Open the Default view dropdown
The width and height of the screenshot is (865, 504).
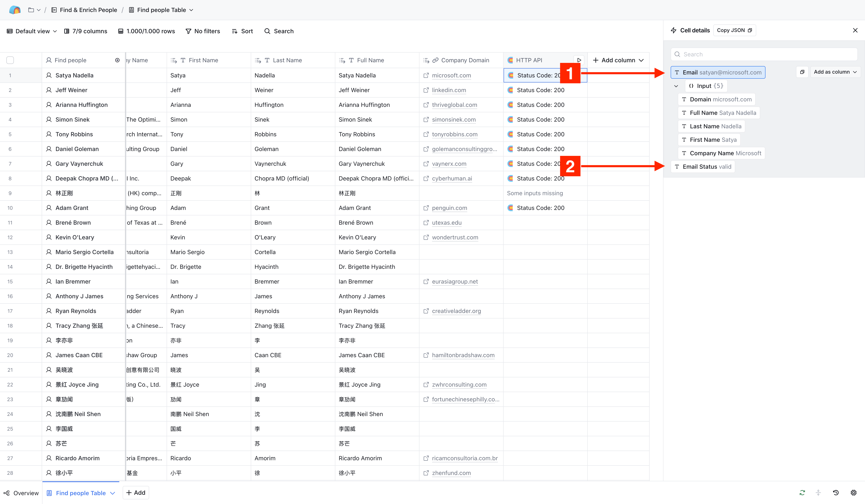32,31
